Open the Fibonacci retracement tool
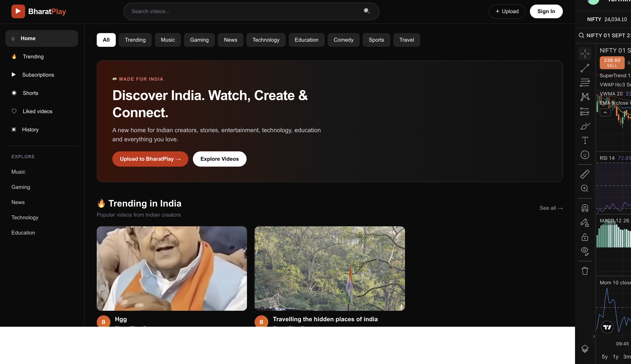Viewport: 631px width, 364px height. 585,83
